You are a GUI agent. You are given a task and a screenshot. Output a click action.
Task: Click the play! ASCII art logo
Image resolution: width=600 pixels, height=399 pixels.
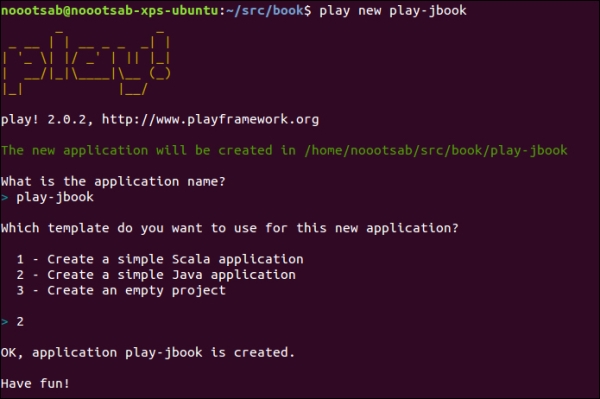point(86,63)
